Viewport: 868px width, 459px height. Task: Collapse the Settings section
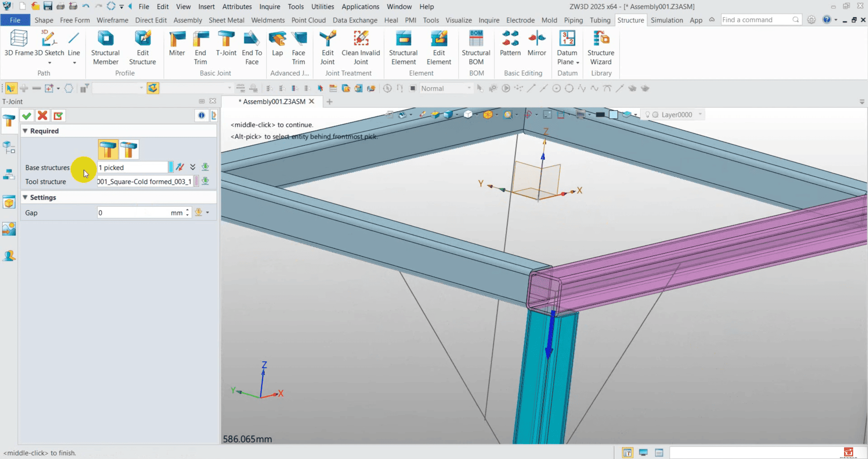[25, 198]
